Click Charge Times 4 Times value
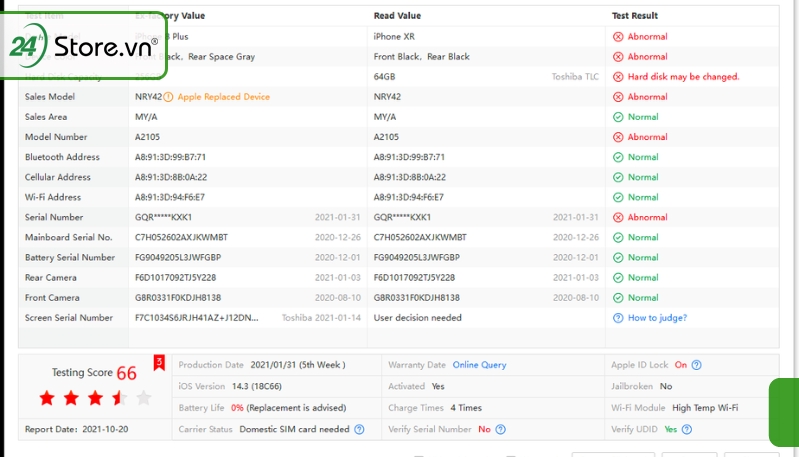This screenshot has width=799, height=457. coord(466,408)
